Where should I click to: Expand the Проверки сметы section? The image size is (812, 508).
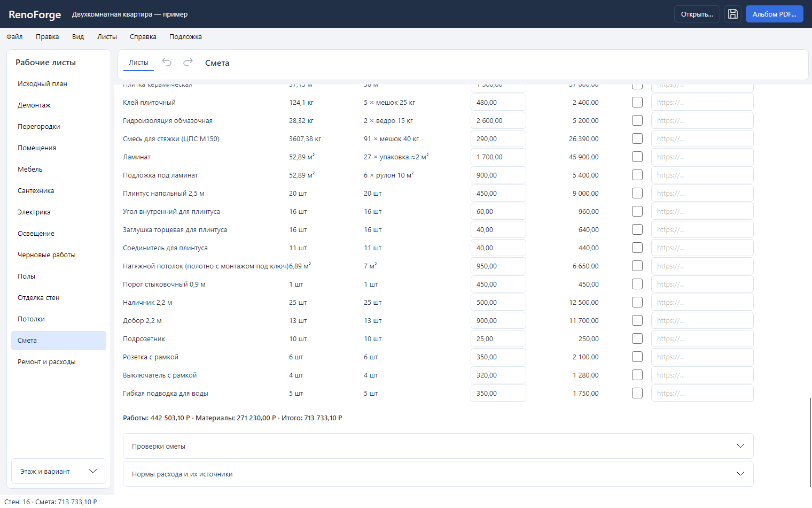click(438, 446)
